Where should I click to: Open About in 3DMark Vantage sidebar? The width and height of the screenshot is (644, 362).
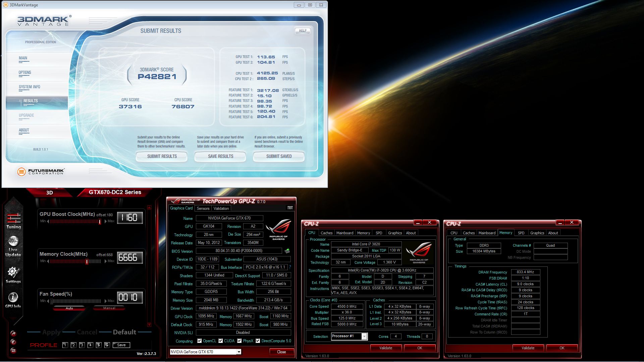click(x=24, y=130)
